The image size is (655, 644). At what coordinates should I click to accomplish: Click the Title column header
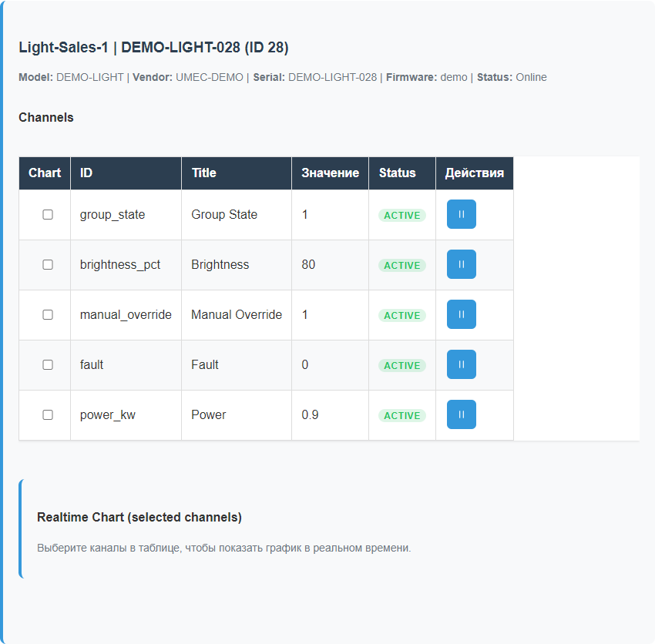pos(203,173)
